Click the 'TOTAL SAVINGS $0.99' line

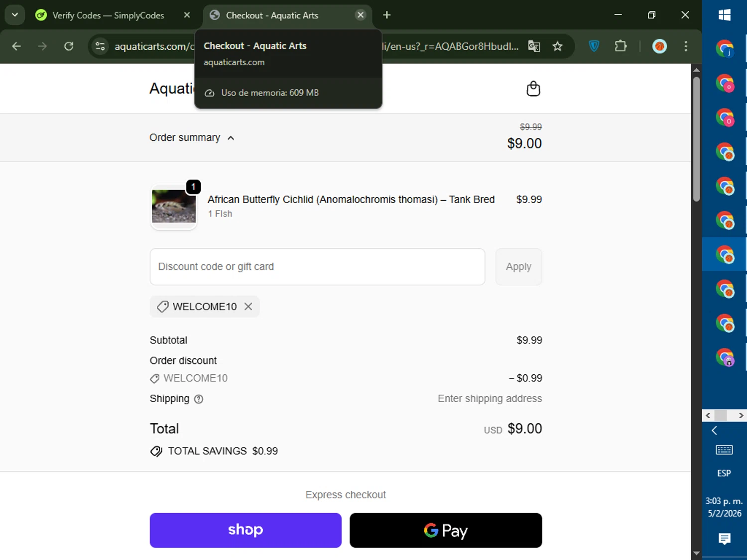[214, 451]
